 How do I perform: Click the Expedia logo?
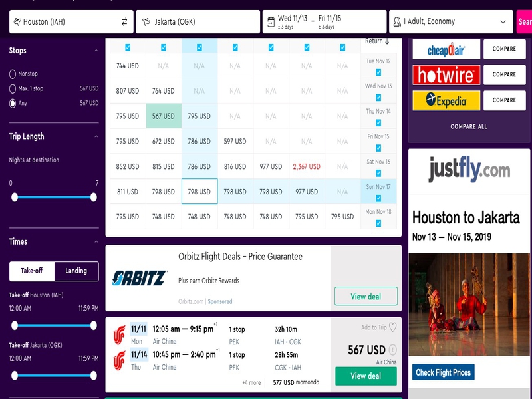pyautogui.click(x=446, y=100)
